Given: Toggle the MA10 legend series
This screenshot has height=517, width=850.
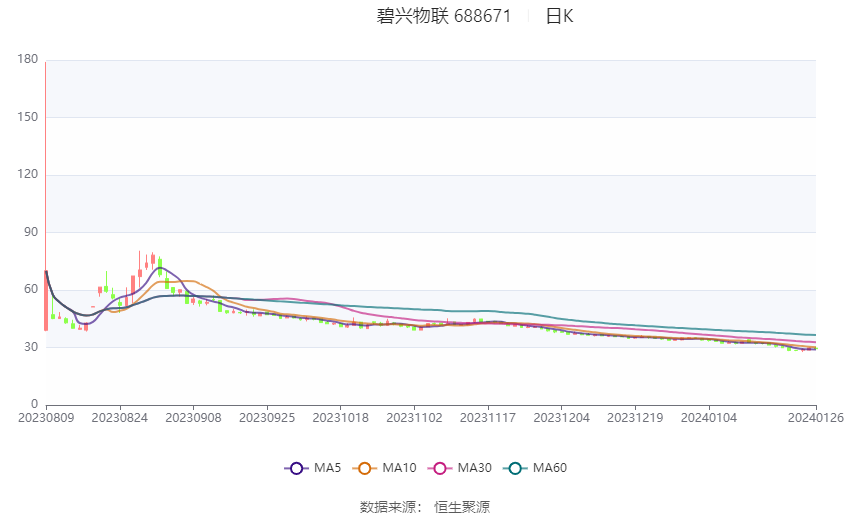Looking at the screenshot, I should point(384,468).
